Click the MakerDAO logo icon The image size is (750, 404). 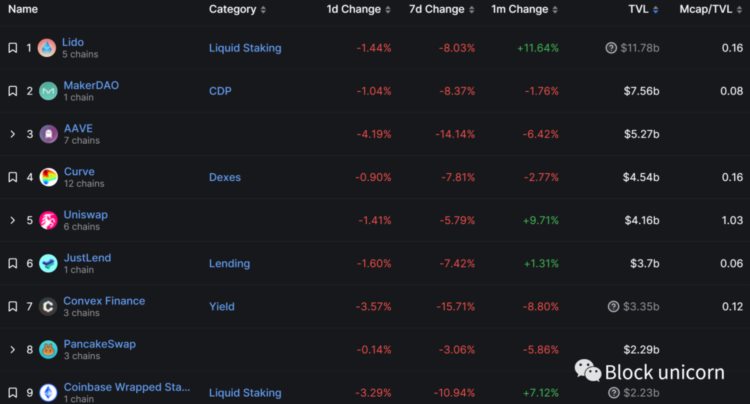47,91
